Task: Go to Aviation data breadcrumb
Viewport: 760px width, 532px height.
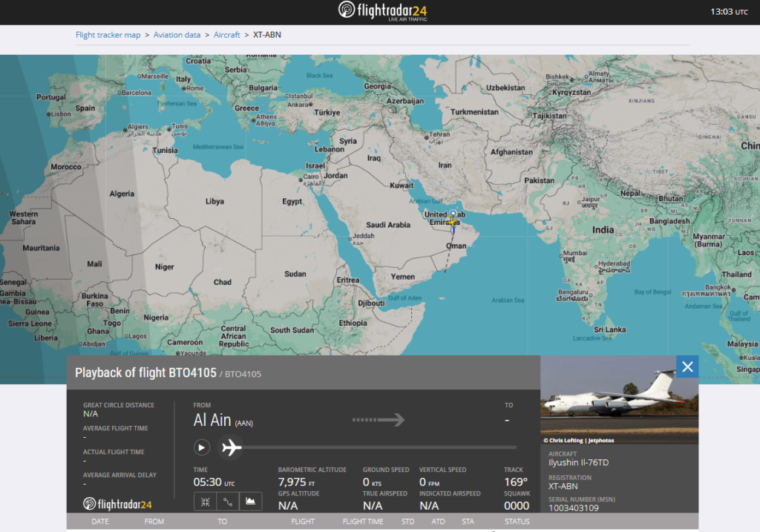Action: coord(177,35)
